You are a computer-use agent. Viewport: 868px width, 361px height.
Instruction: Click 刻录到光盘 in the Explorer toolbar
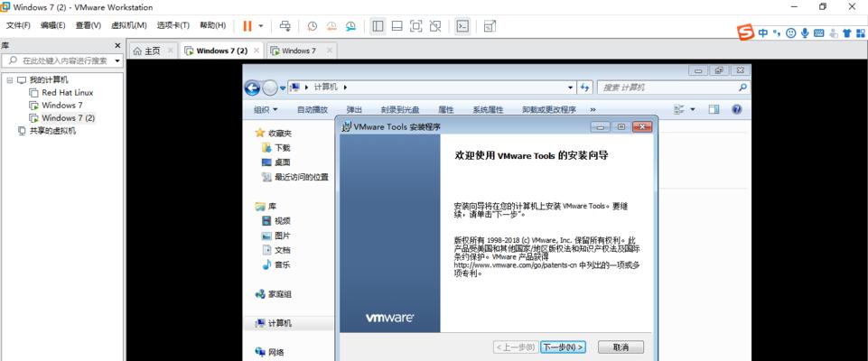point(400,109)
